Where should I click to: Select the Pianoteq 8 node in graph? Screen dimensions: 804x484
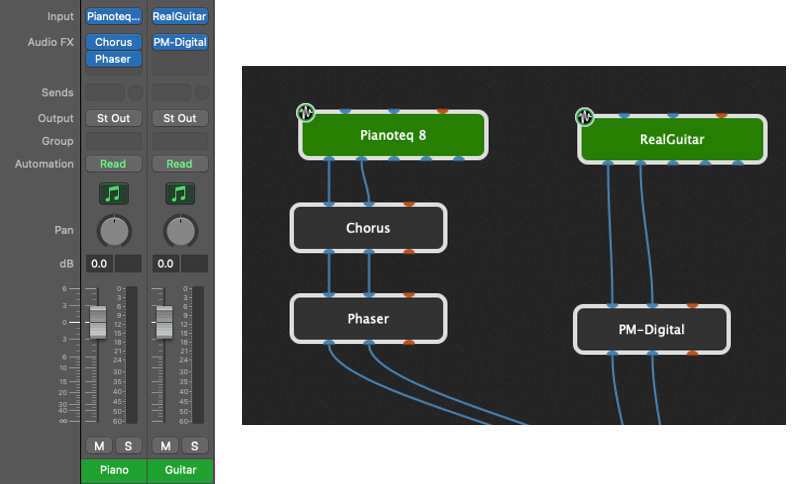tap(393, 135)
